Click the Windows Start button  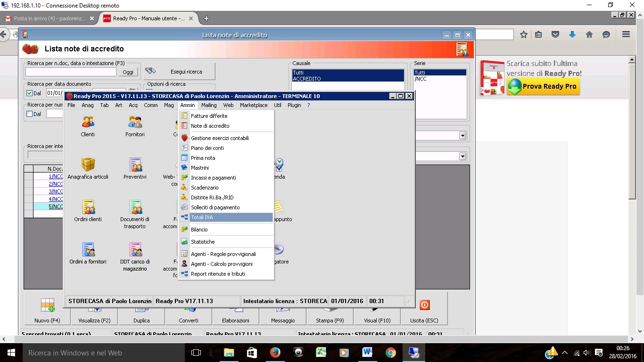(11, 353)
